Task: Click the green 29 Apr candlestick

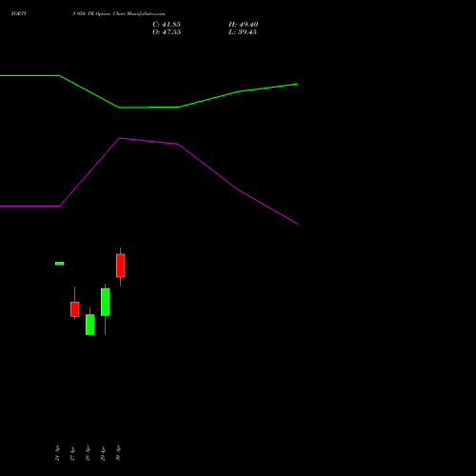Action: click(x=106, y=302)
